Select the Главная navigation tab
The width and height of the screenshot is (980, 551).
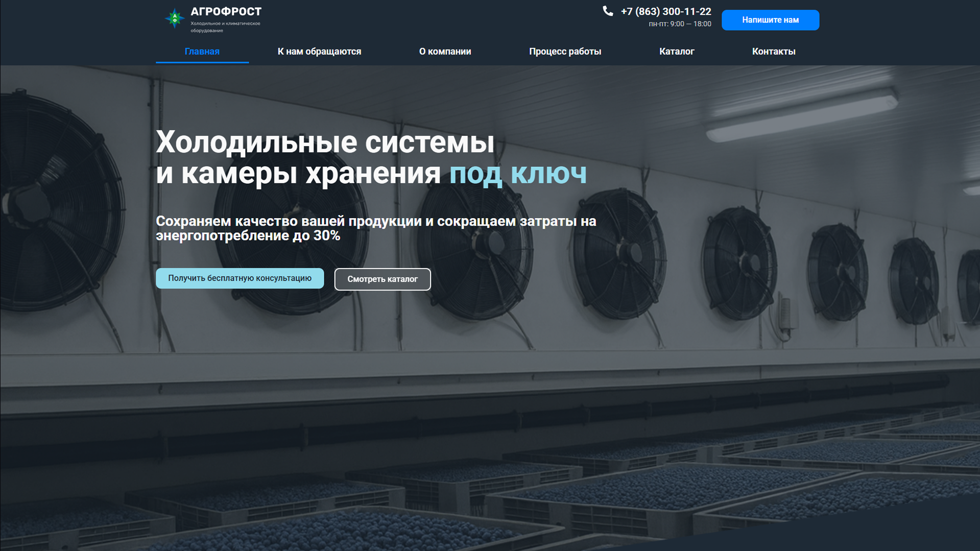pos(202,52)
